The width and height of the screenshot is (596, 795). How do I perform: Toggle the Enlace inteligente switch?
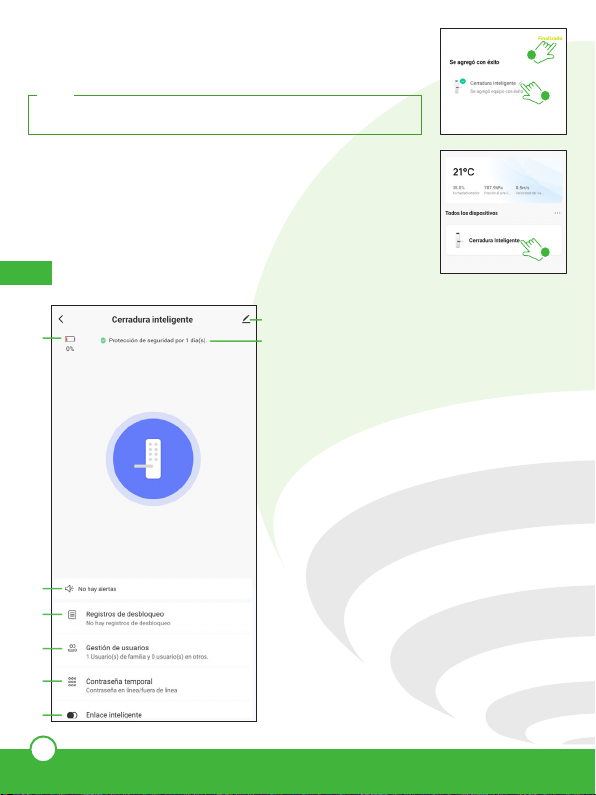72,715
